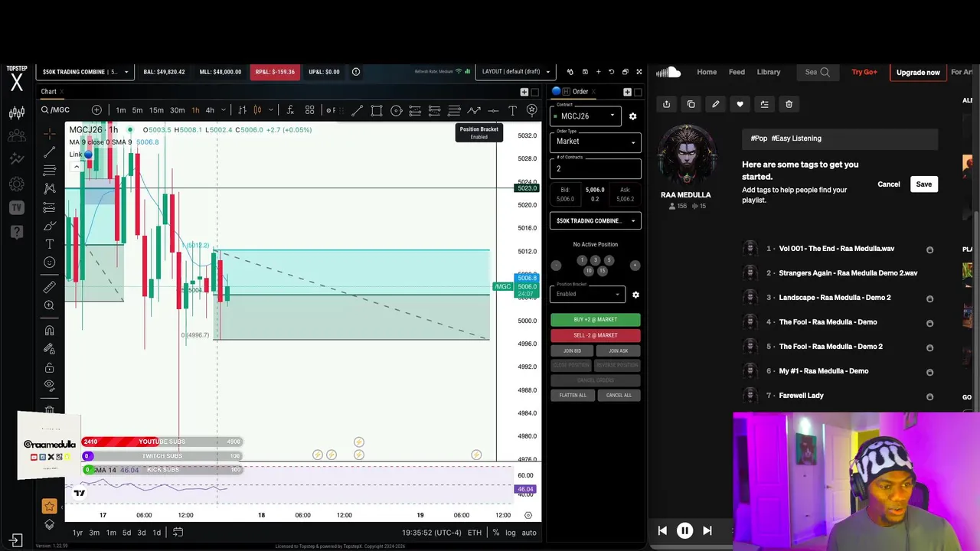The image size is (980, 551).
Task: Select quantity preset 15 contracts
Action: [x=603, y=271]
